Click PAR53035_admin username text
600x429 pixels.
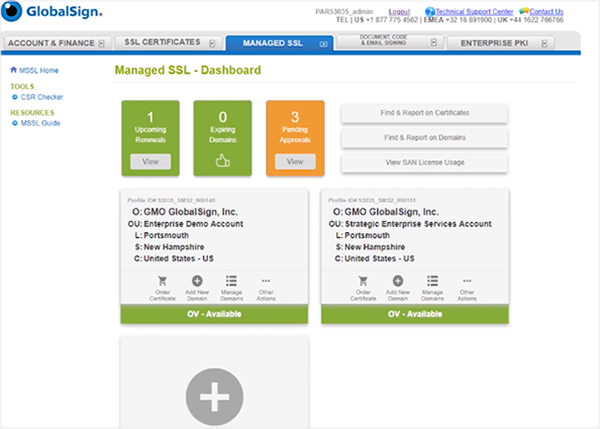click(344, 11)
